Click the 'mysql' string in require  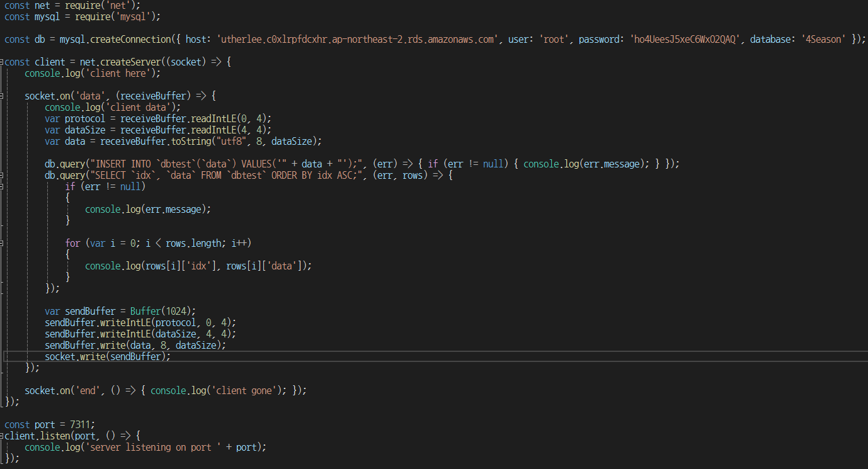click(134, 16)
